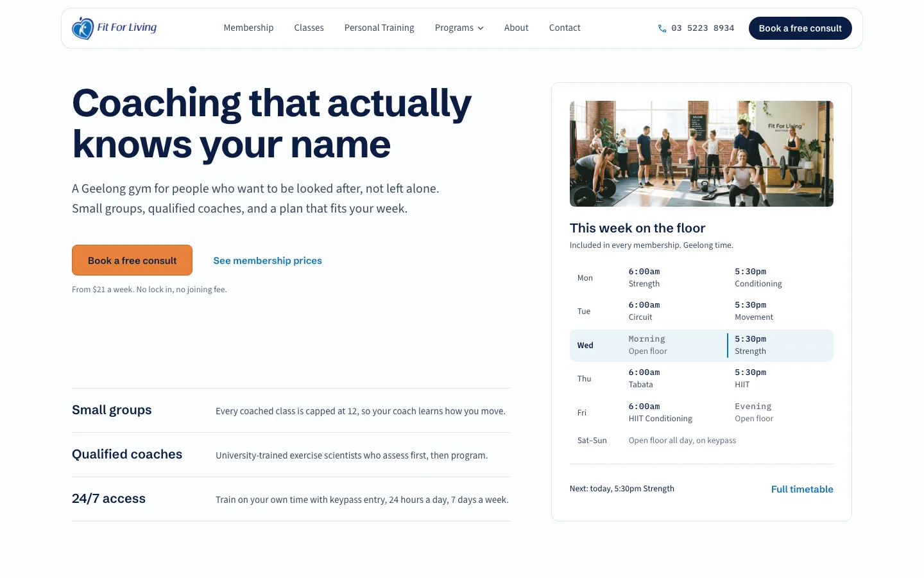The width and height of the screenshot is (924, 578).
Task: Click the Qualified coaches feature heading
Action: click(x=127, y=454)
